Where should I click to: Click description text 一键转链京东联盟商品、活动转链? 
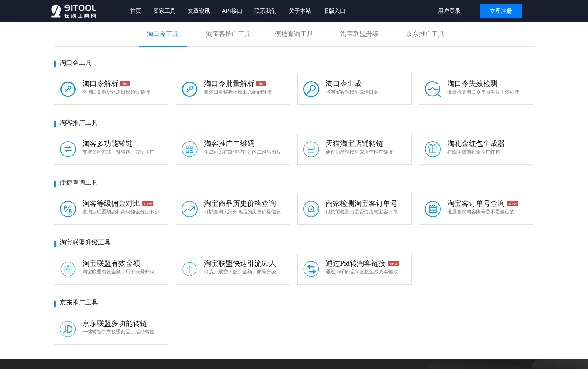(x=118, y=332)
